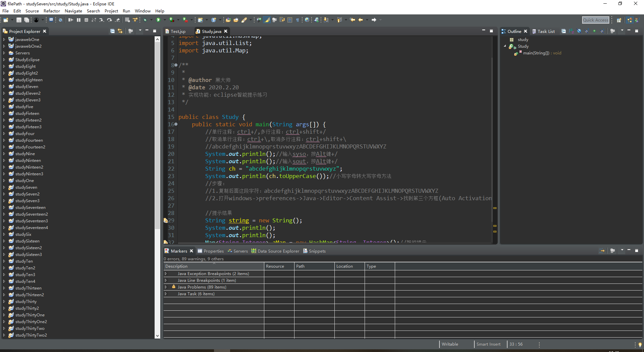Expand the studySeven project node
This screenshot has height=352, width=644.
point(4,187)
